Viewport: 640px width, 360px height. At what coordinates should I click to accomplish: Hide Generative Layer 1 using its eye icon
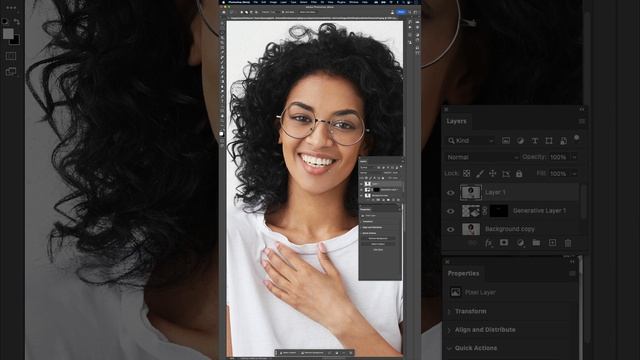pyautogui.click(x=451, y=211)
